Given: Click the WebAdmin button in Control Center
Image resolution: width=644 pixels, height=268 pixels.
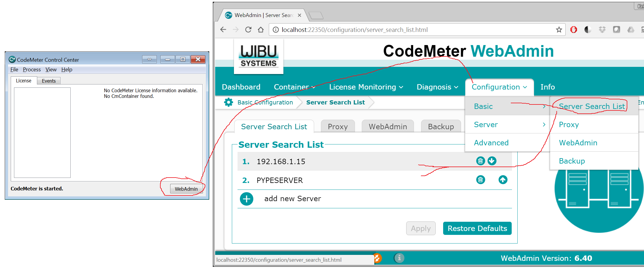Looking at the screenshot, I should (186, 189).
